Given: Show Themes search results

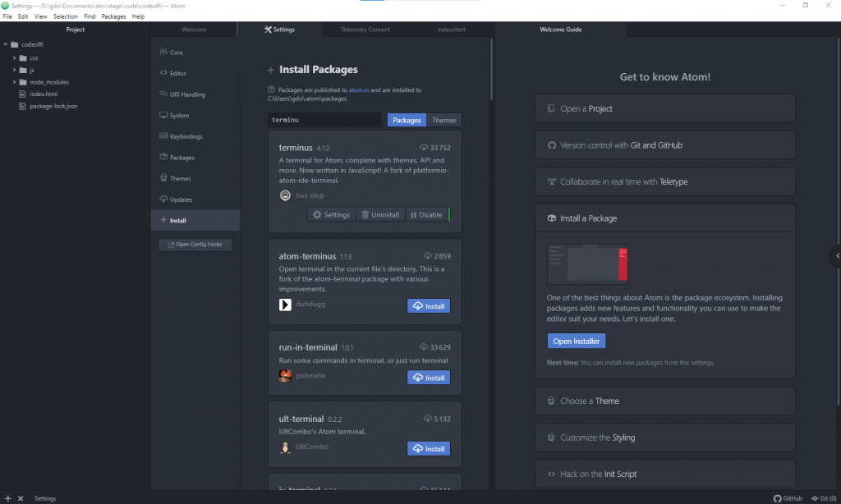Looking at the screenshot, I should coord(444,120).
